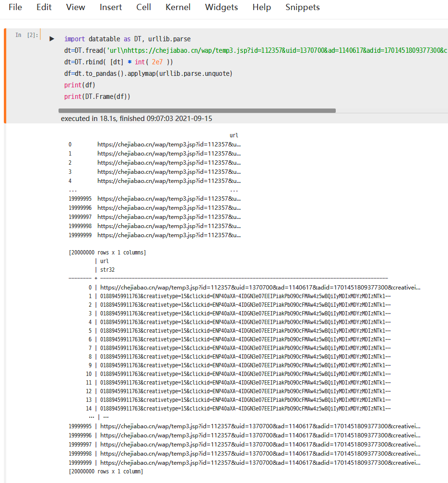Click pandas output row 0 url

[169, 145]
